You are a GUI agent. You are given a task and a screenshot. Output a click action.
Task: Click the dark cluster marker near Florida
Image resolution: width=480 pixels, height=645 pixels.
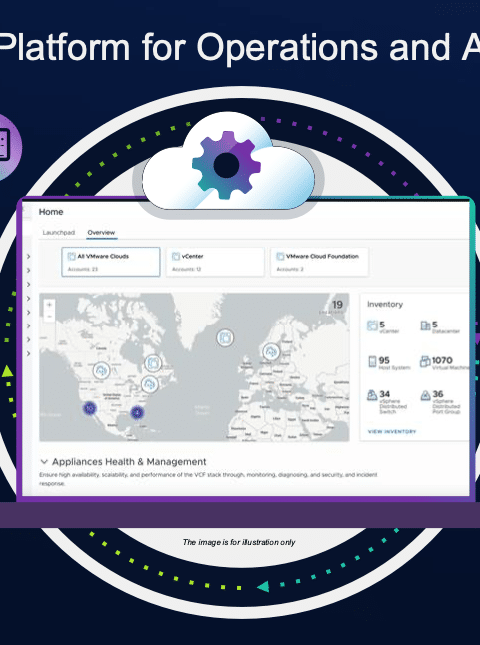tap(137, 412)
